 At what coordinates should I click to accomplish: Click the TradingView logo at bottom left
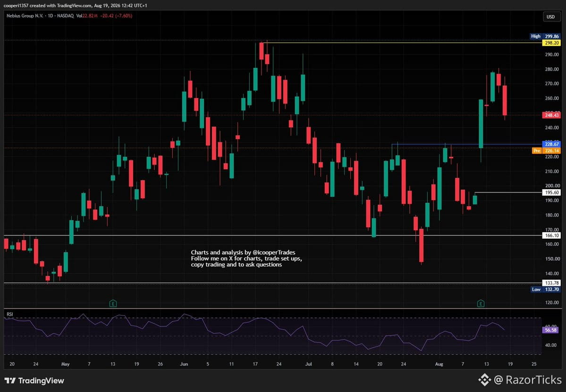(x=34, y=381)
